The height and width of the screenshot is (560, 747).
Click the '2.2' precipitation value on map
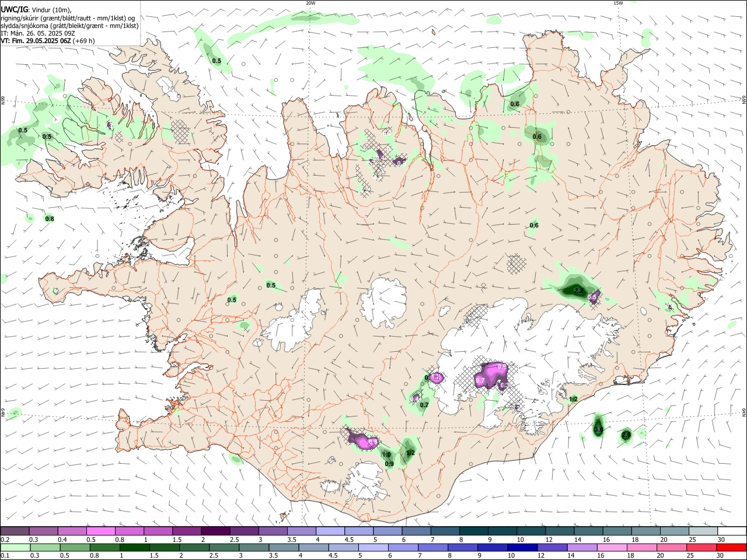pos(579,290)
